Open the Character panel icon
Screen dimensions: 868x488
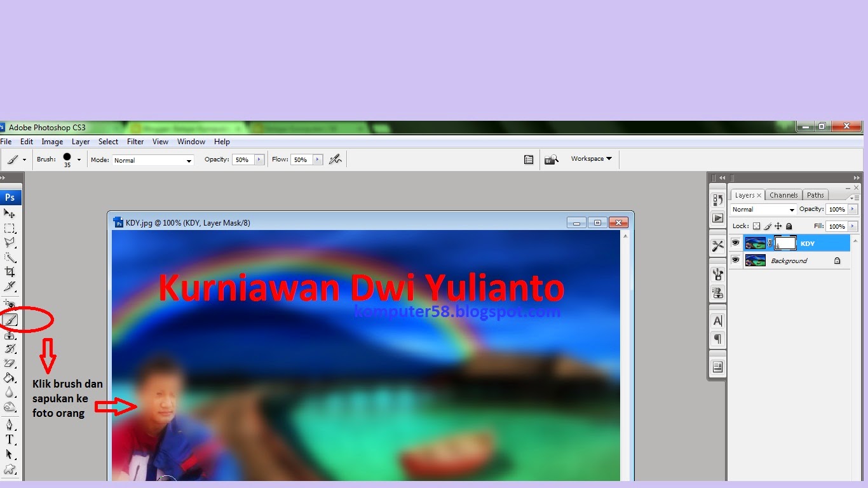(x=717, y=321)
